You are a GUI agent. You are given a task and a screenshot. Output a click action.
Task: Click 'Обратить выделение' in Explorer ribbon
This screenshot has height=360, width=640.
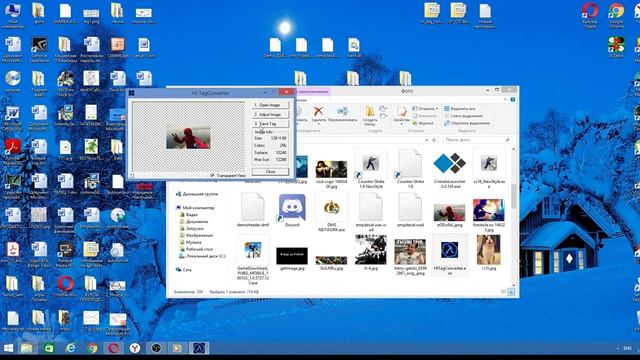coord(467,123)
